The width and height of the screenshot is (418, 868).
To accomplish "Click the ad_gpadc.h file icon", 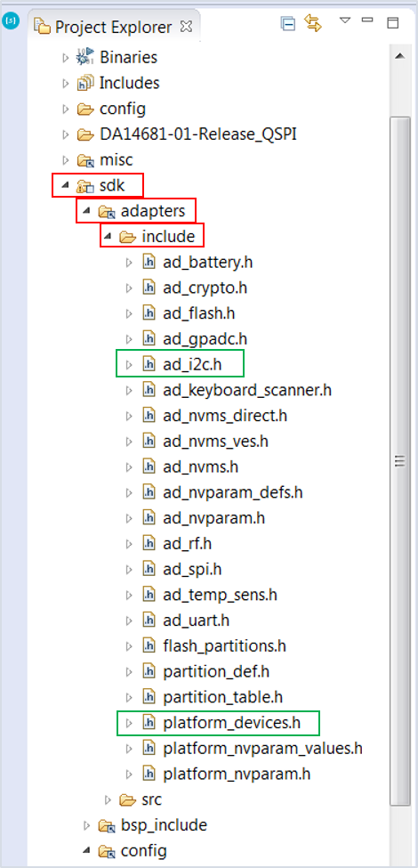I will 149,338.
